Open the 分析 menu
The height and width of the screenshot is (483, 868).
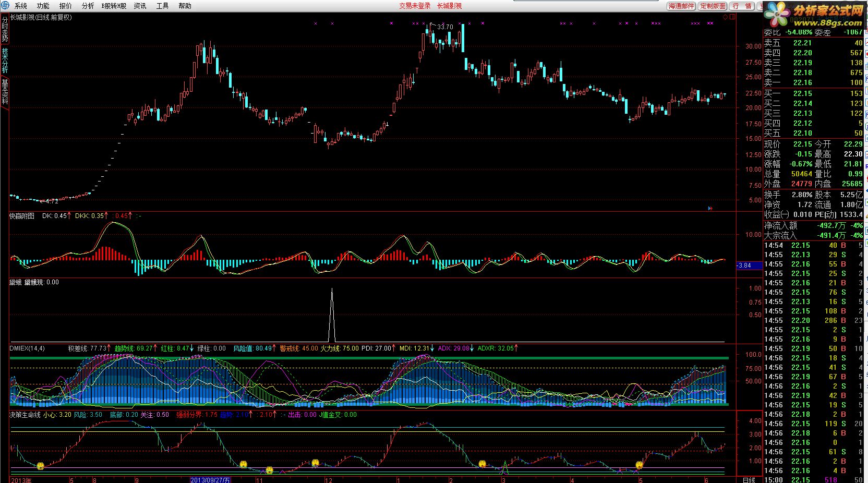click(88, 6)
